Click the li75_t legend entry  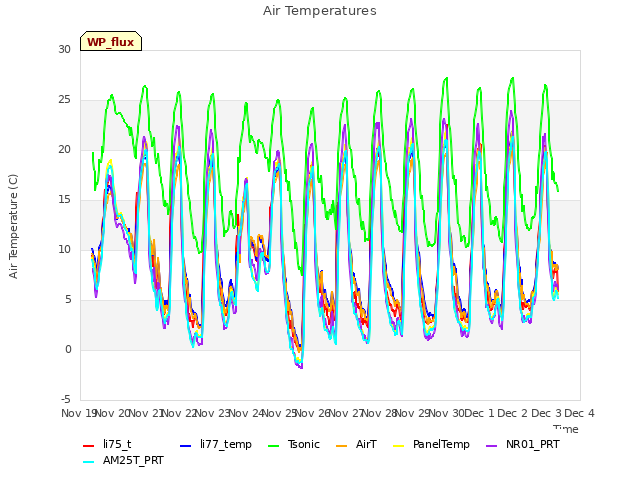coord(107,444)
